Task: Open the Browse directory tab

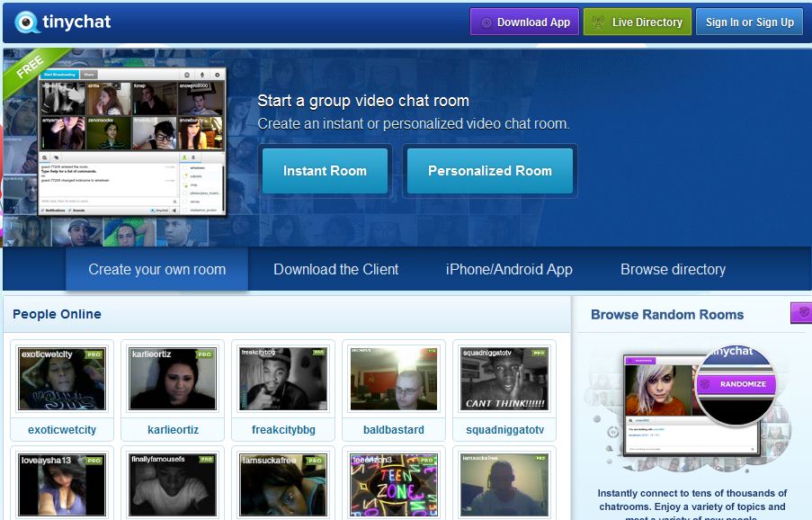Action: coord(673,269)
